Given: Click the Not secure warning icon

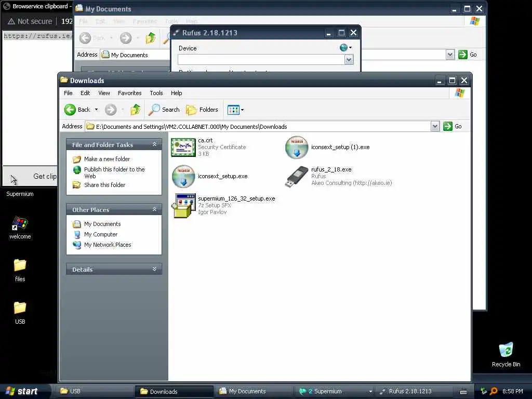Looking at the screenshot, I should click(x=11, y=21).
